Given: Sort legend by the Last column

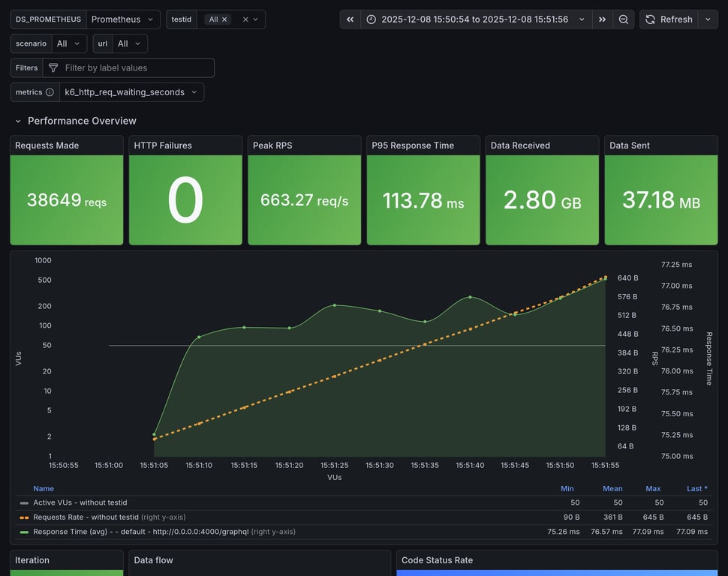Looking at the screenshot, I should (x=696, y=487).
